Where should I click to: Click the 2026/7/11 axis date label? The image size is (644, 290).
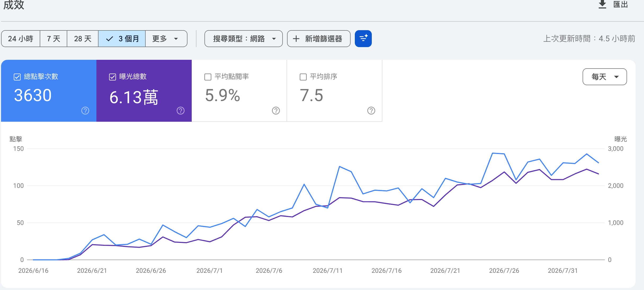coord(328,271)
